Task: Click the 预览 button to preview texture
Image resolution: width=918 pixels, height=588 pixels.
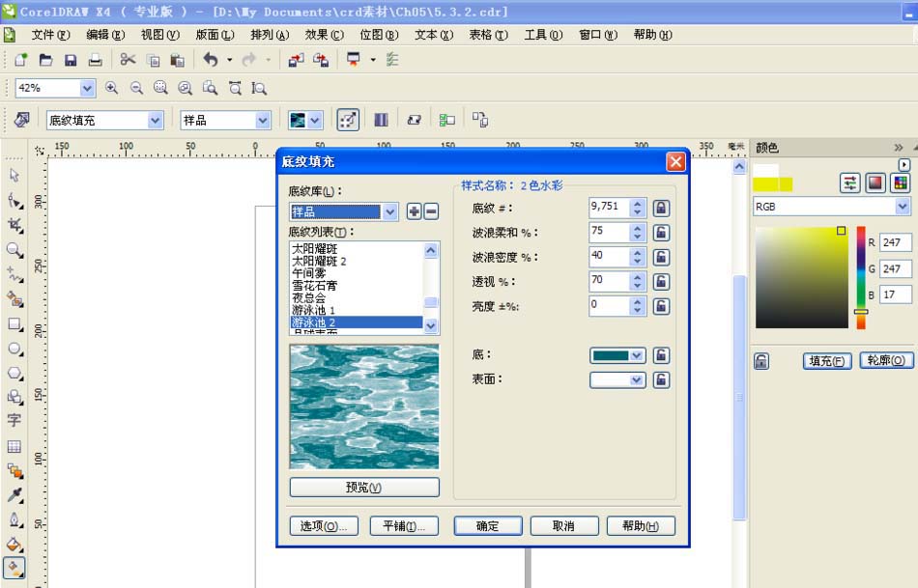Action: pos(362,487)
